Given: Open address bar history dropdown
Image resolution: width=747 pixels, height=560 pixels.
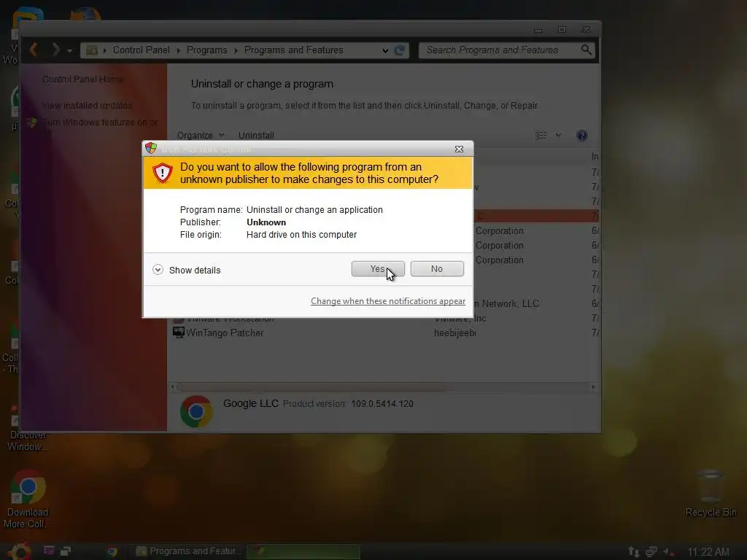Looking at the screenshot, I should tap(385, 50).
